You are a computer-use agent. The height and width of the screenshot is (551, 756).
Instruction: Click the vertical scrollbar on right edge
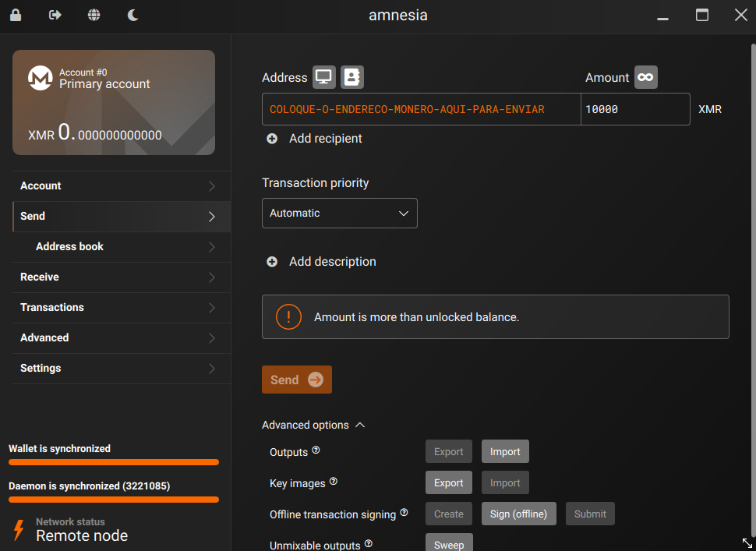tap(753, 289)
